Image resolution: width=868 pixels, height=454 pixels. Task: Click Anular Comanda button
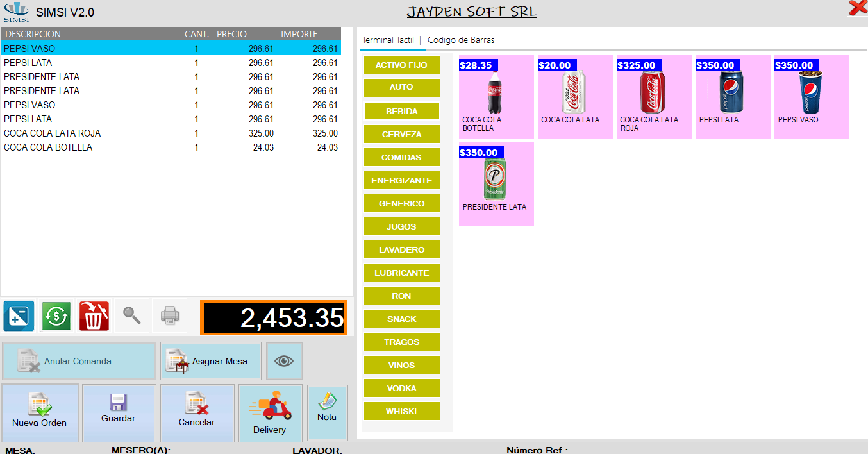click(x=79, y=361)
